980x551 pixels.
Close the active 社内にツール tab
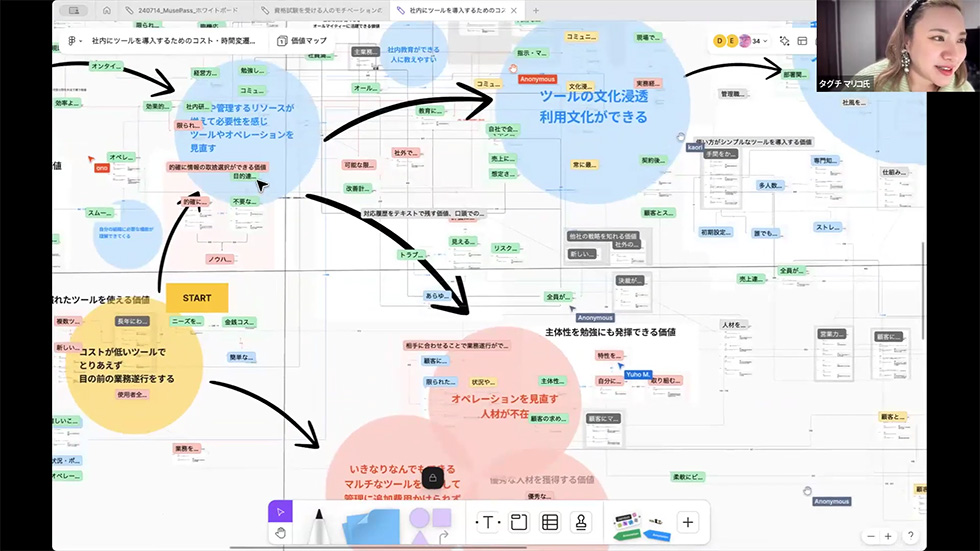pyautogui.click(x=514, y=11)
